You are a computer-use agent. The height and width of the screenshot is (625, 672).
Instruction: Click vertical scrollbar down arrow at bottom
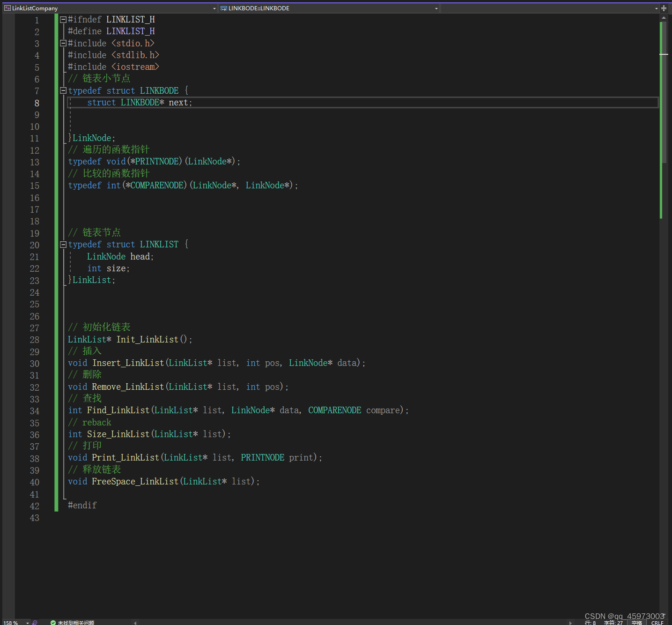pyautogui.click(x=664, y=615)
